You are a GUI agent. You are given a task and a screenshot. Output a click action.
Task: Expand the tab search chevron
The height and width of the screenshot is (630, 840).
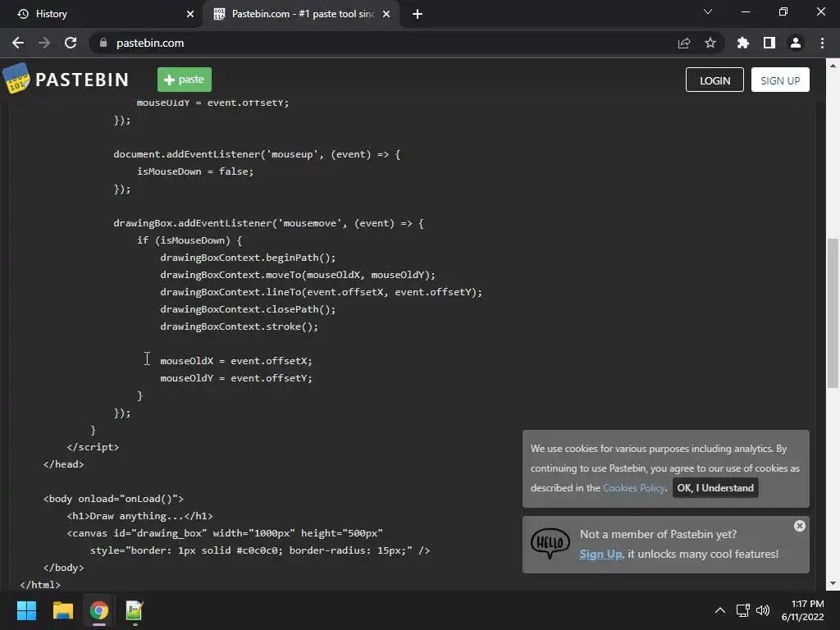coord(708,11)
